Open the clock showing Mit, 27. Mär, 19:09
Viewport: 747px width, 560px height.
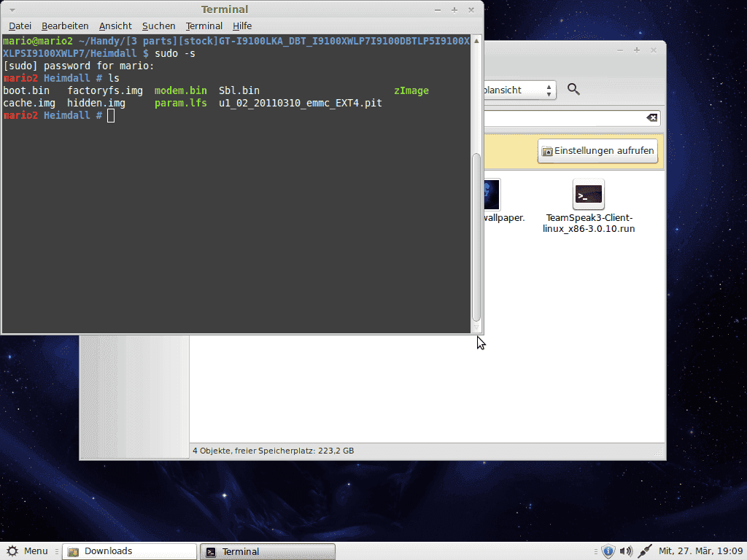[x=701, y=551]
